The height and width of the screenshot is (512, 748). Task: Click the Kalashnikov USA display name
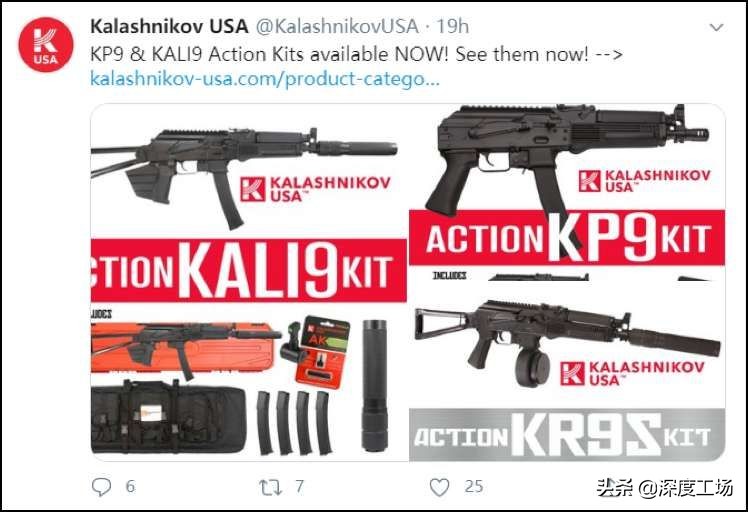[169, 26]
